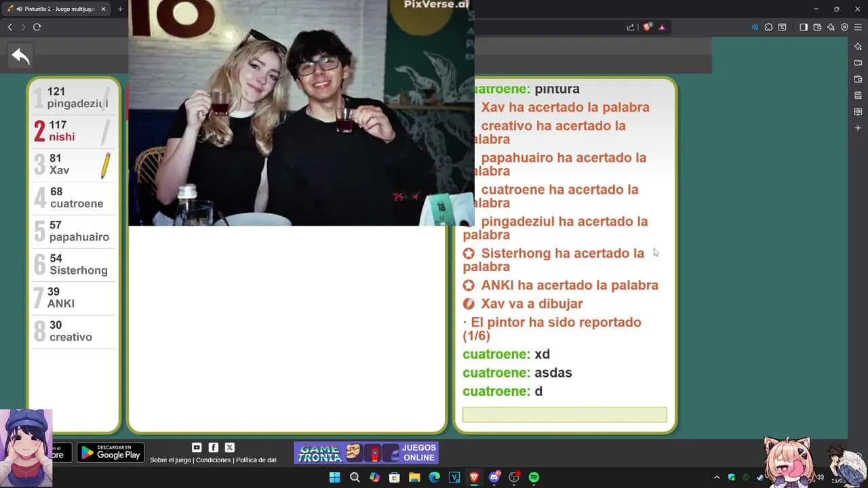Open the browser hamburger menu

coord(858,27)
